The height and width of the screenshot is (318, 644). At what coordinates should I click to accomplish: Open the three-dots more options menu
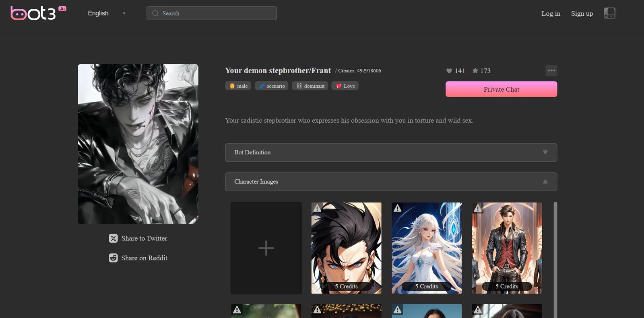point(551,70)
